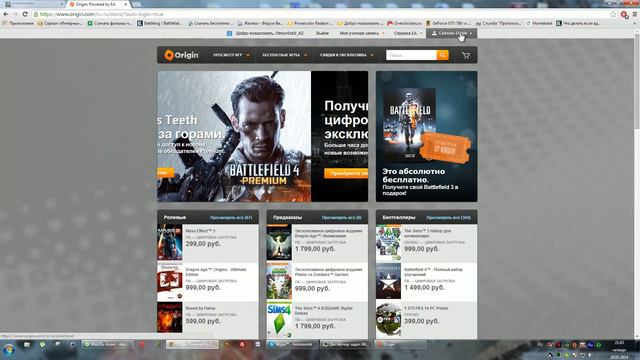Viewport: 640px width, 360px height.
Task: Open the EA Help dropdown
Action: click(x=408, y=33)
